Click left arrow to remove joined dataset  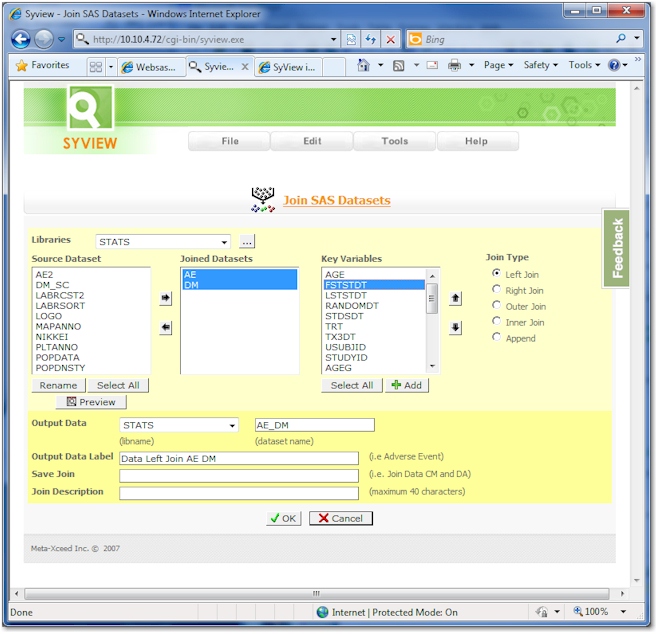coord(166,327)
